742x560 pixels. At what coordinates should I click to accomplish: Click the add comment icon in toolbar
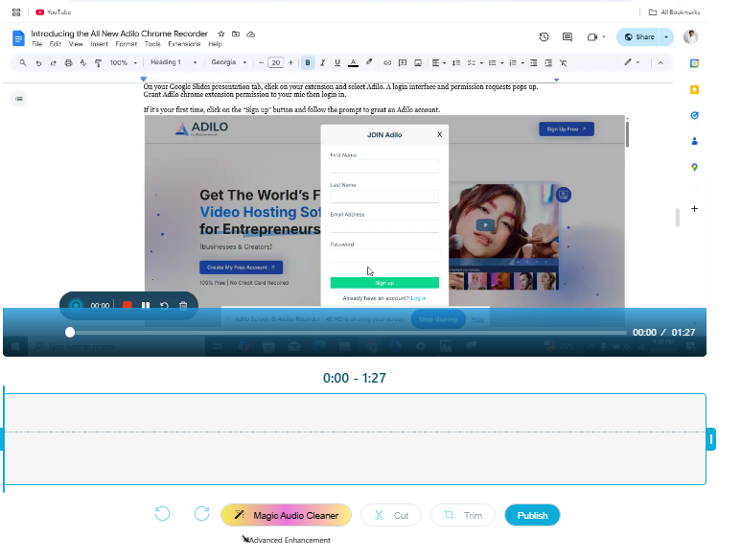pyautogui.click(x=403, y=62)
